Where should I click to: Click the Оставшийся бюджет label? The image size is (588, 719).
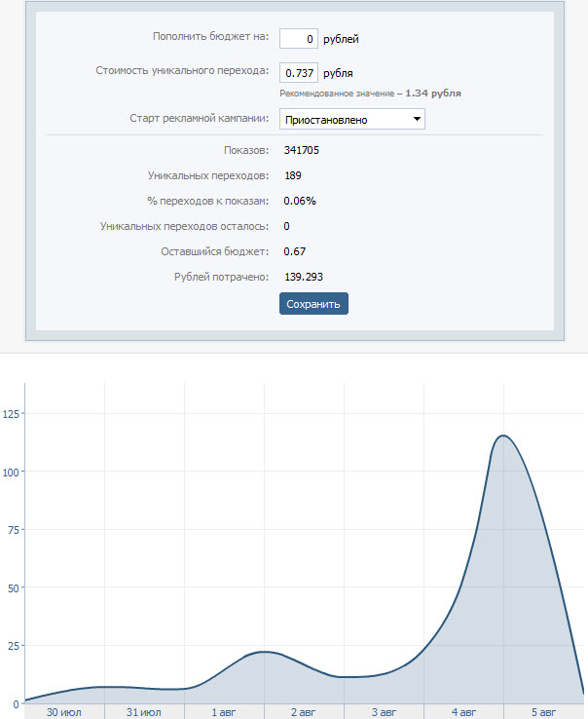coord(214,251)
